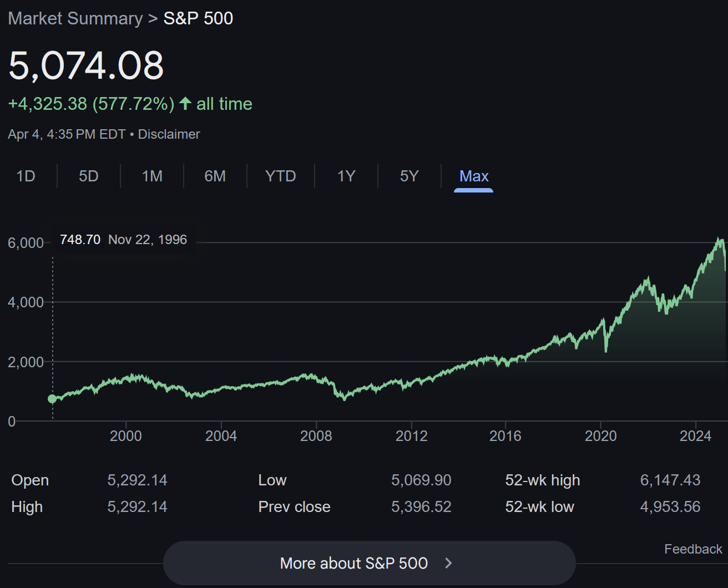Click the 6,000 y-axis label
728x588 pixels.
point(26,243)
